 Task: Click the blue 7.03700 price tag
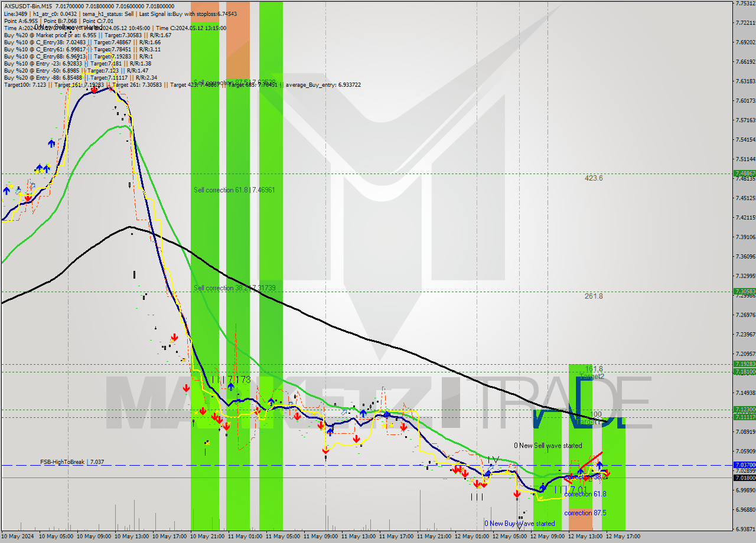(744, 465)
